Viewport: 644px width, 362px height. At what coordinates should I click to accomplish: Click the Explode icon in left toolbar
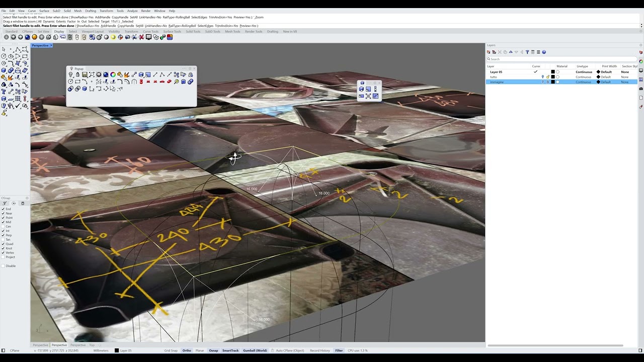[x=11, y=77]
